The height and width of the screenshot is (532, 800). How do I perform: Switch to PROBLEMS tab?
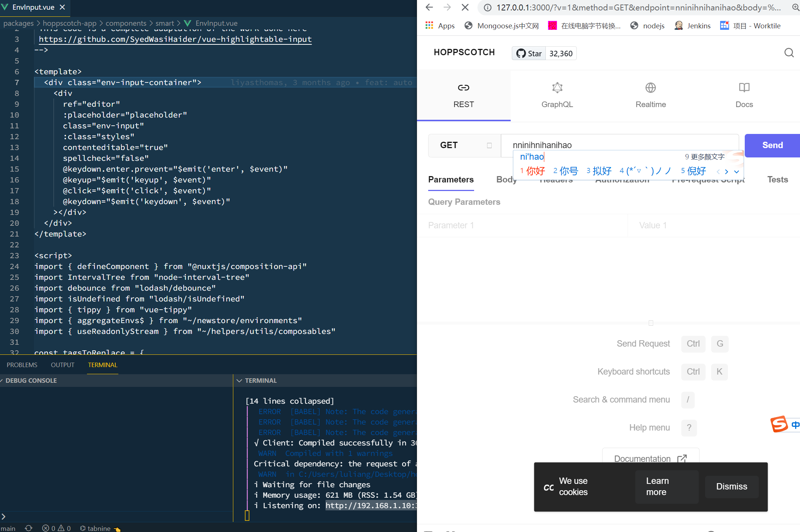point(22,365)
